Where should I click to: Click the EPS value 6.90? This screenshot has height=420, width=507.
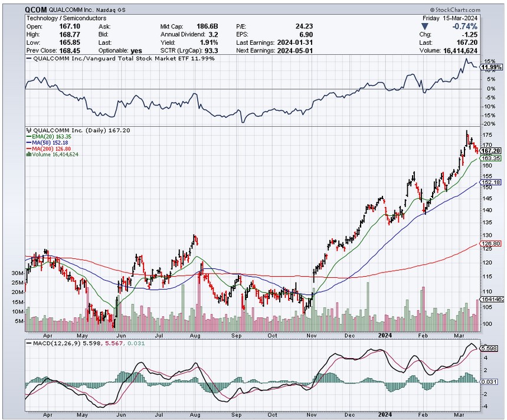(x=306, y=35)
